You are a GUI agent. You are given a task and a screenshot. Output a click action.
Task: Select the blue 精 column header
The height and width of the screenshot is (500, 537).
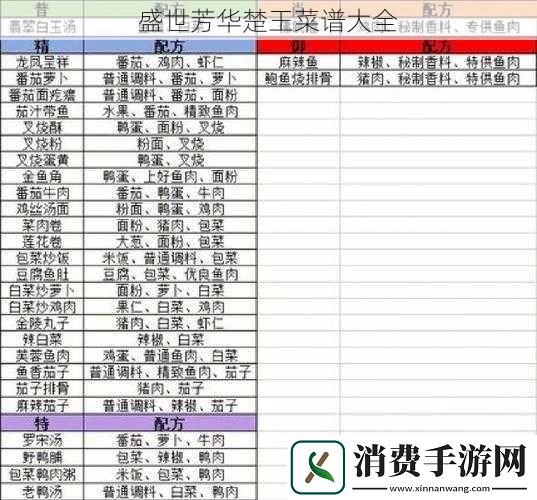(42, 47)
